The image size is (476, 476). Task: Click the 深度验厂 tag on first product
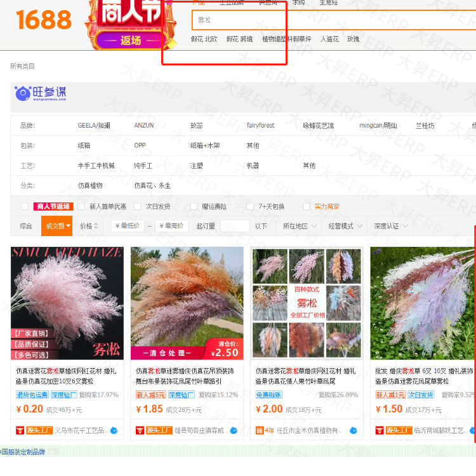63,395
